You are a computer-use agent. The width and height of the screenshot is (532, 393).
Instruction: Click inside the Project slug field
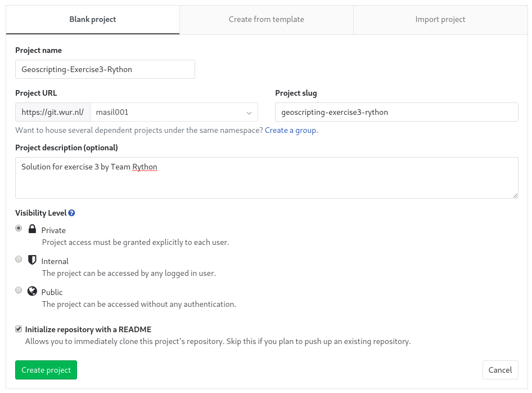(396, 112)
